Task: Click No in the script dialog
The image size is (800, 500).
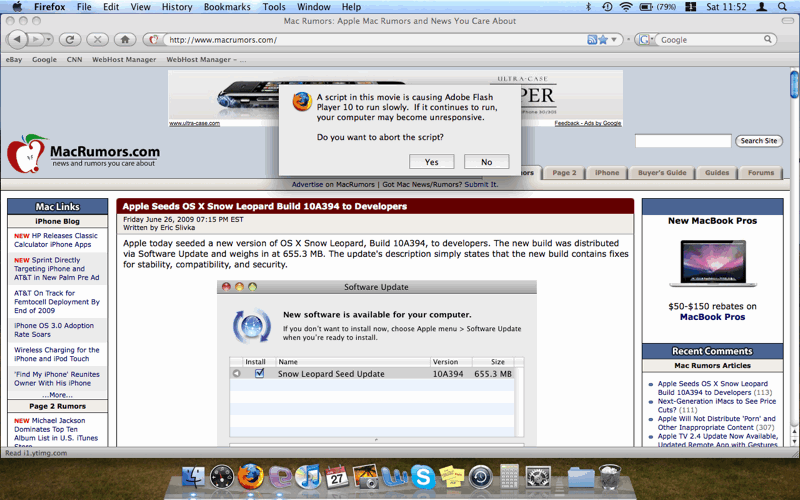Action: 486,162
